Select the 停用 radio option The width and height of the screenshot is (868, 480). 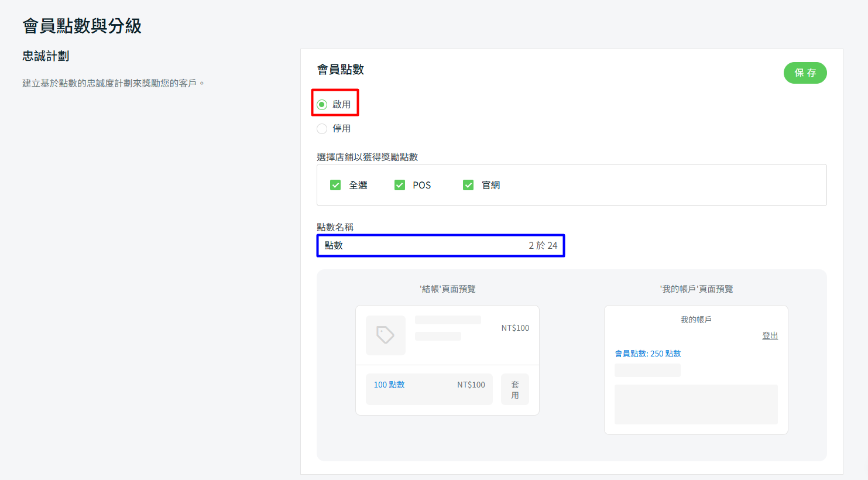(322, 129)
